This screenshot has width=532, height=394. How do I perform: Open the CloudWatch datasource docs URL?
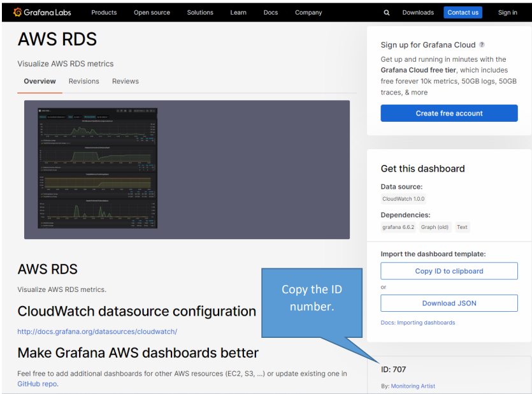point(97,332)
